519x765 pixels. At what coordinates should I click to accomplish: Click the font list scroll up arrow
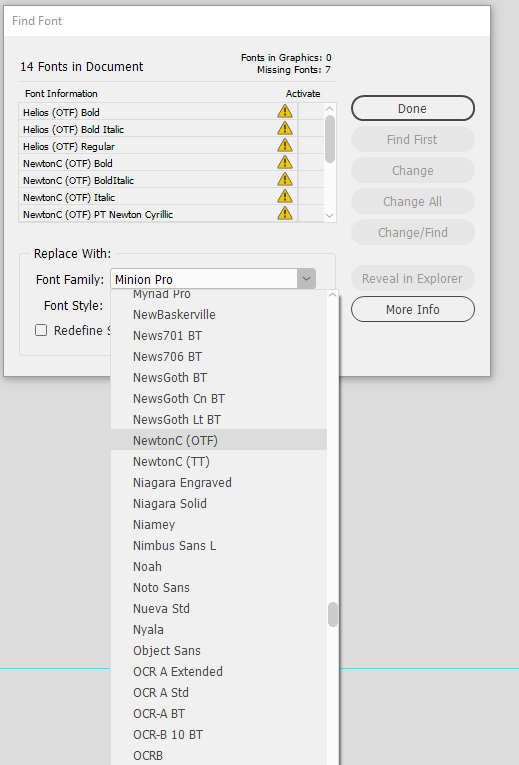[x=330, y=109]
